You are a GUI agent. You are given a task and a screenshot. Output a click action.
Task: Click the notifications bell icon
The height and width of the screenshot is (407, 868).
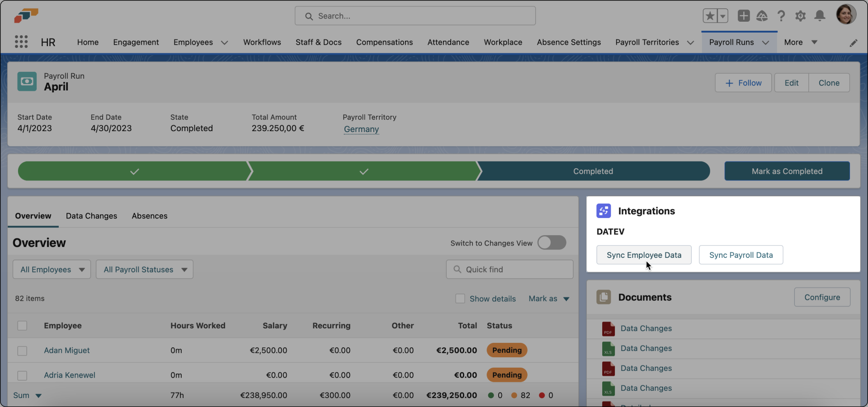point(820,15)
